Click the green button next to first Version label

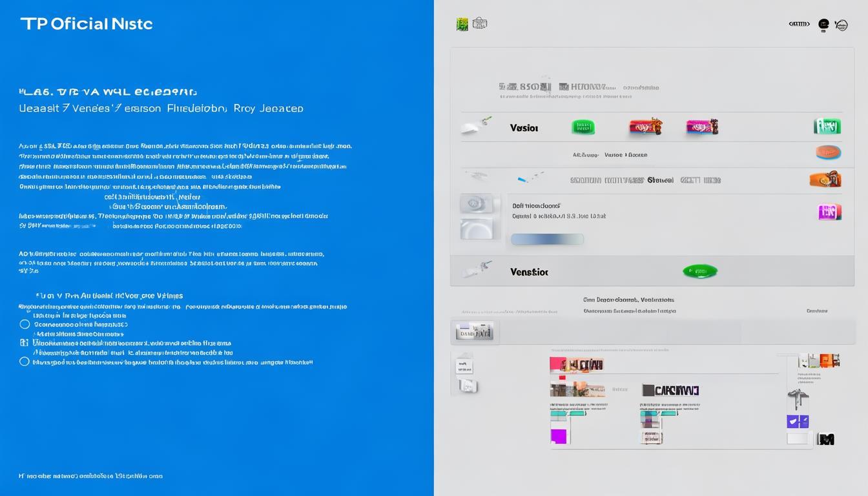[583, 127]
